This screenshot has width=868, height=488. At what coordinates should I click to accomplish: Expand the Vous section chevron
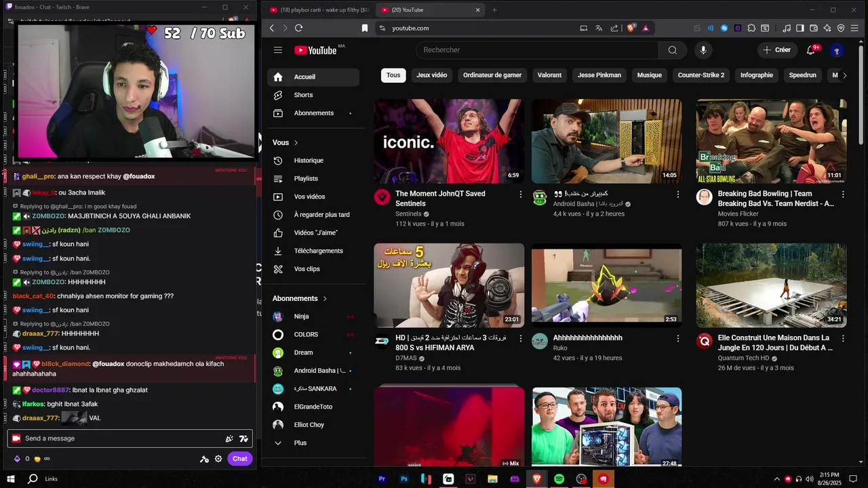296,142
